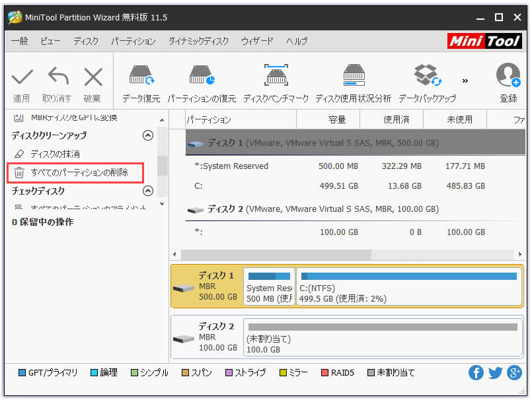Select the C: partition row
The width and height of the screenshot is (532, 400).
[x=356, y=186]
